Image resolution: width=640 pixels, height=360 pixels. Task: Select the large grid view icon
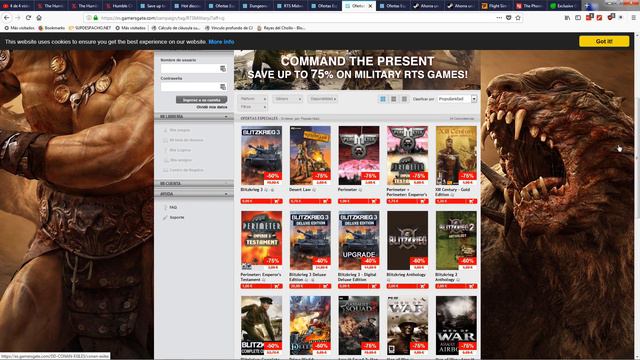pyautogui.click(x=383, y=99)
